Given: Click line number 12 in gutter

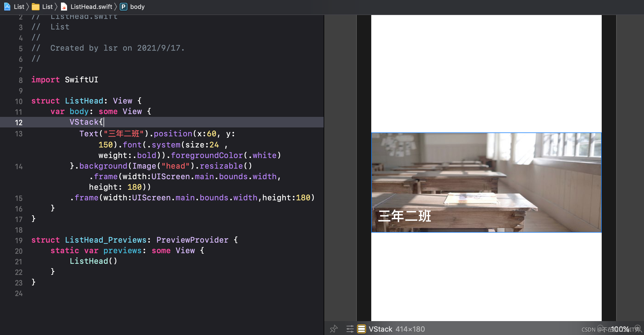Looking at the screenshot, I should click(19, 122).
